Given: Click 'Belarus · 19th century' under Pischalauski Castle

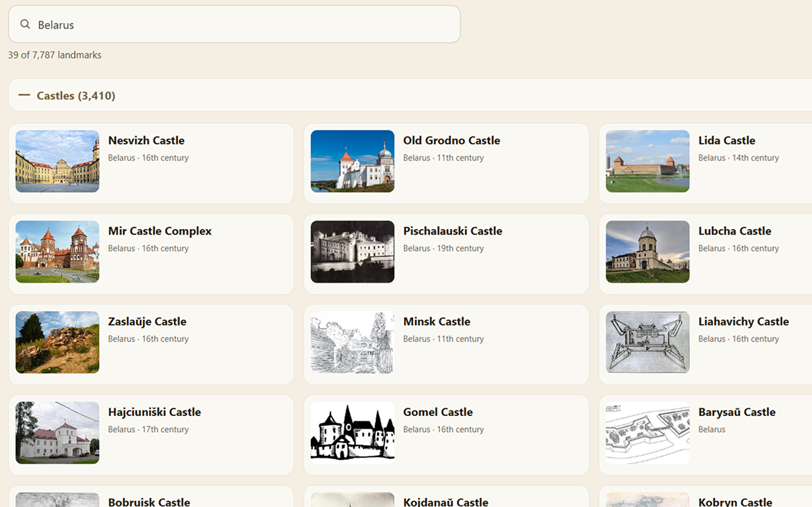Looking at the screenshot, I should (x=443, y=249).
